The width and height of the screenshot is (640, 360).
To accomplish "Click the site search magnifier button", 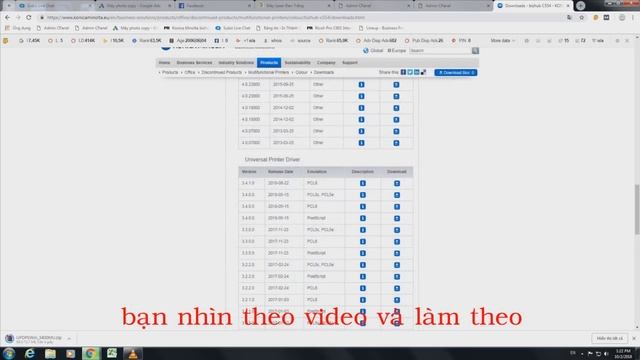I will coord(475,51).
